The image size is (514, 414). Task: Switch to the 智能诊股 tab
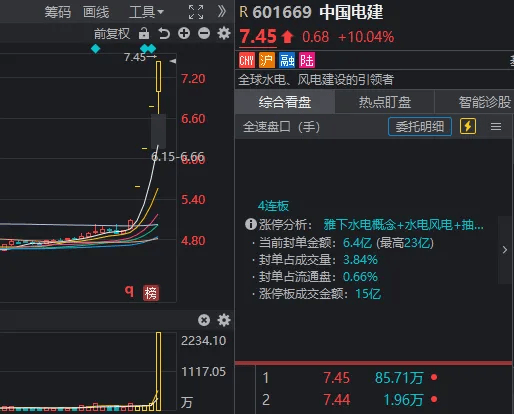(484, 102)
